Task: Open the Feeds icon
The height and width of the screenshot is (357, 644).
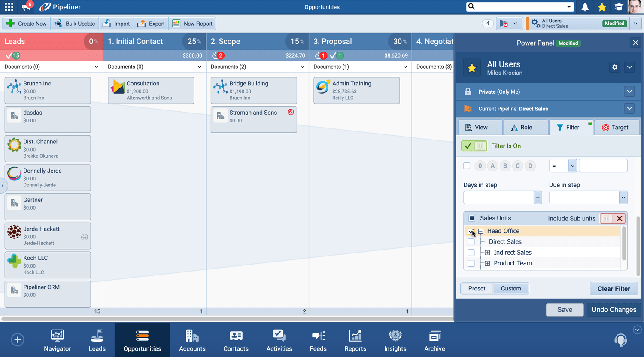Action: 318,340
